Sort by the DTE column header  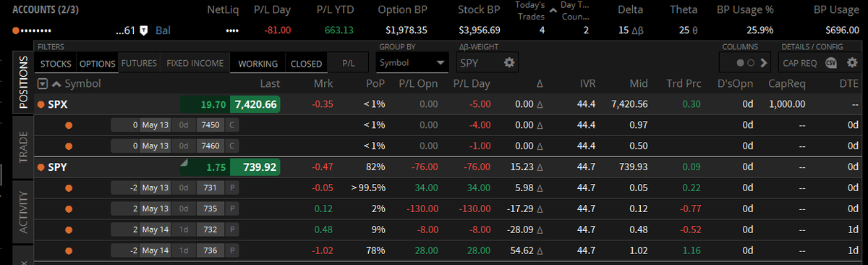click(848, 84)
